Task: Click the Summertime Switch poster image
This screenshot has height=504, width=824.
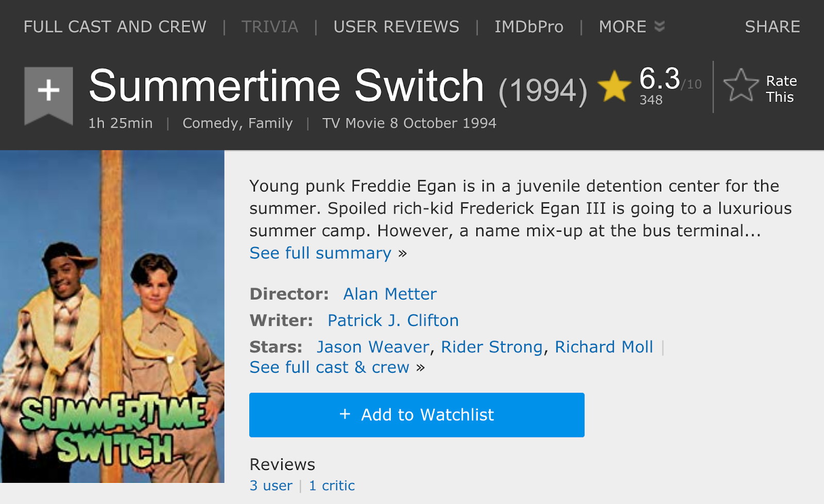Action: (x=112, y=317)
